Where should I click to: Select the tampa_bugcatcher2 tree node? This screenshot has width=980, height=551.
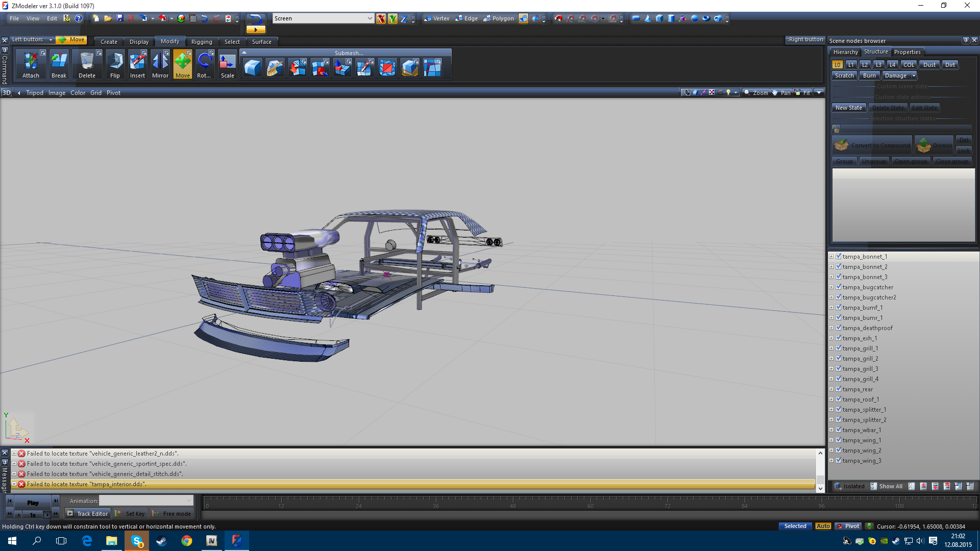tap(869, 297)
